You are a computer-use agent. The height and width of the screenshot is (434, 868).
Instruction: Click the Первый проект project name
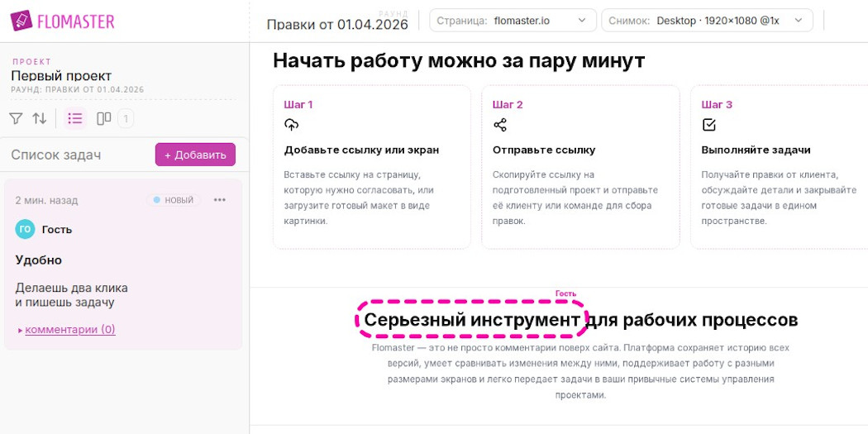click(61, 76)
